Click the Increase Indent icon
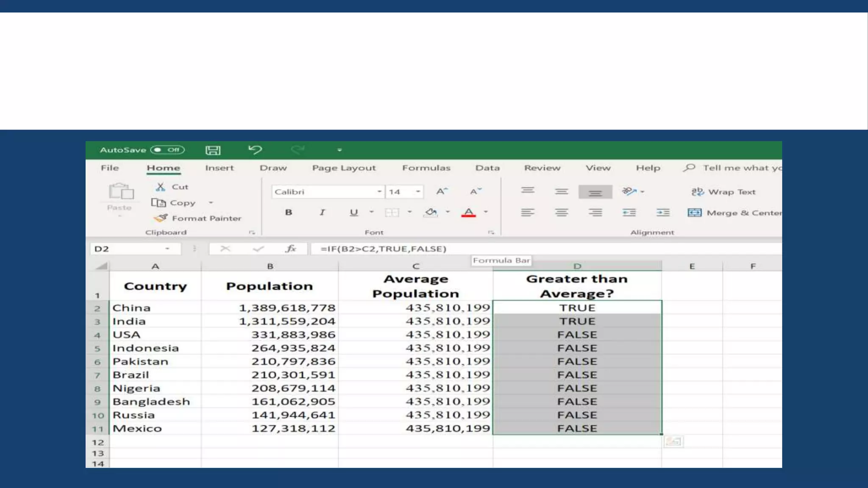 (663, 213)
